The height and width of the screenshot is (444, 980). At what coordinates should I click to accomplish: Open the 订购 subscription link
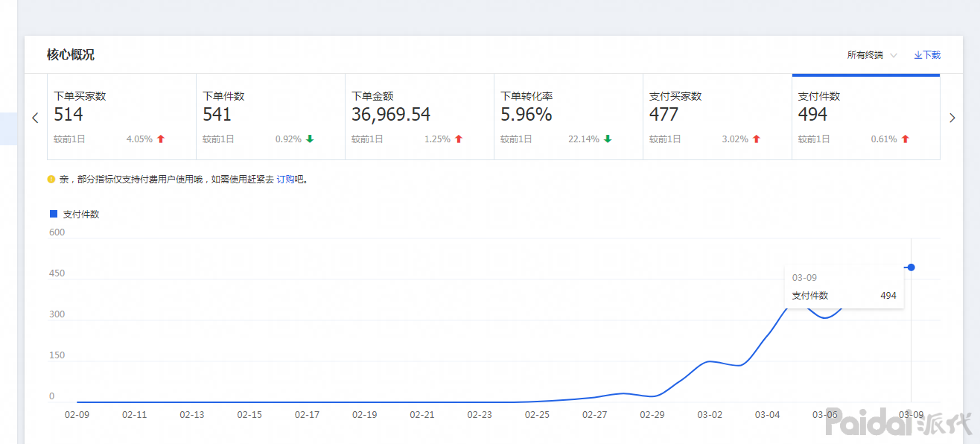tap(285, 180)
